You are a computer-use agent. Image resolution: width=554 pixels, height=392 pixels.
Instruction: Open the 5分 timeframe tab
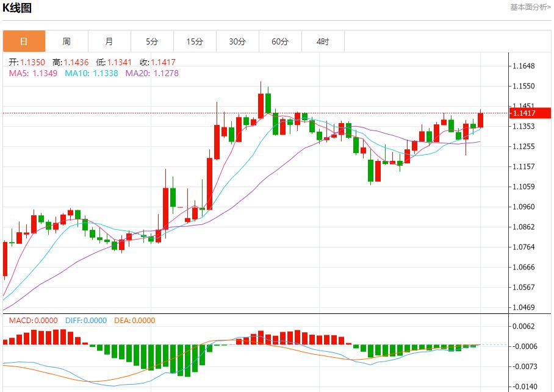152,41
